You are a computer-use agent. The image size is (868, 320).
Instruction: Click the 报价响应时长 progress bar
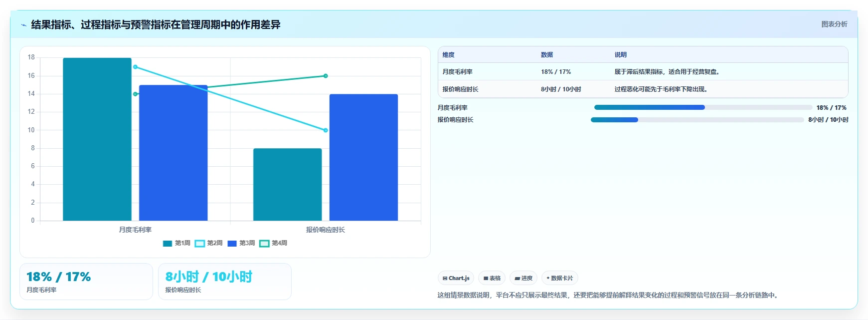pyautogui.click(x=697, y=120)
